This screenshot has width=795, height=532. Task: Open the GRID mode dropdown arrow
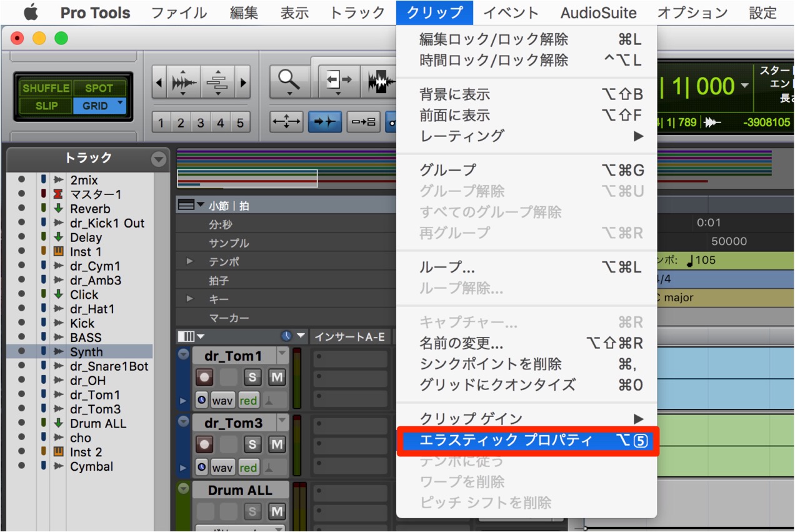(x=121, y=103)
